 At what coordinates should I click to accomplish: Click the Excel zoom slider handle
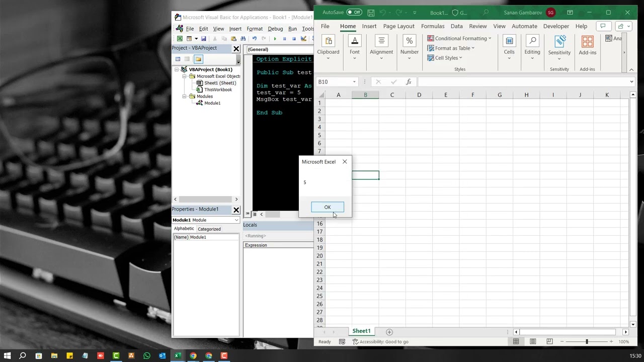[x=587, y=342]
